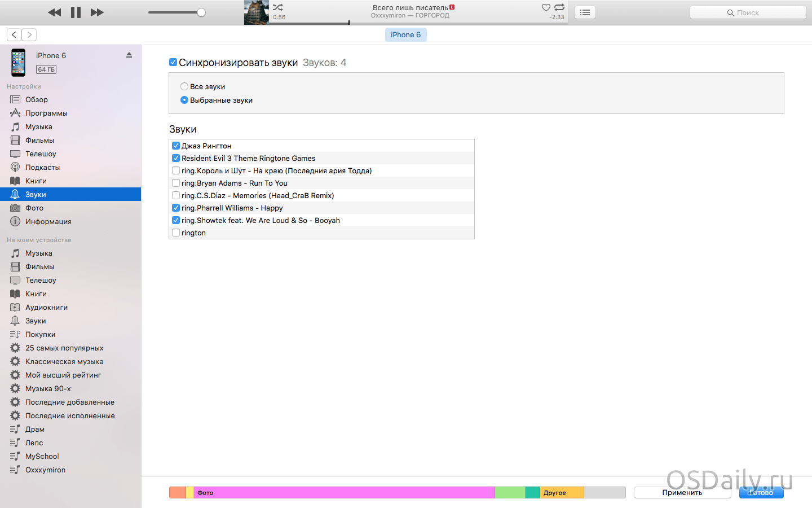Uncheck Джаз Рингтон sound
The image size is (812, 508).
[x=176, y=146]
